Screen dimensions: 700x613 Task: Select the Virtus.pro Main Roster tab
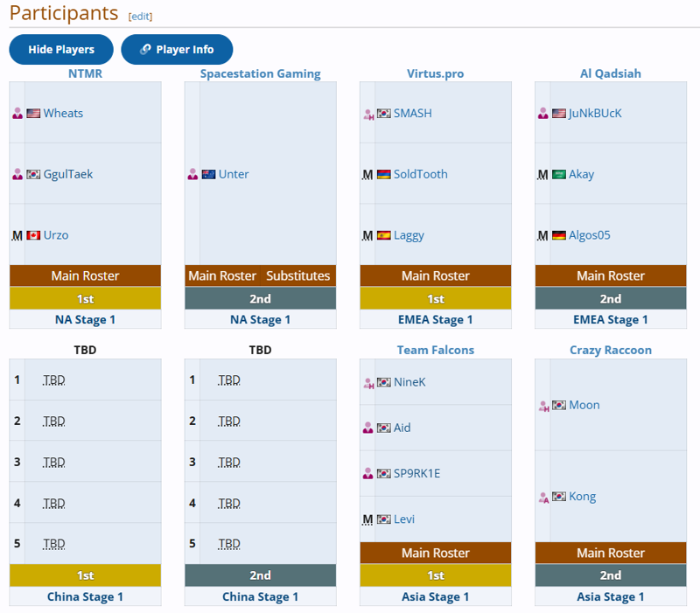coord(435,275)
